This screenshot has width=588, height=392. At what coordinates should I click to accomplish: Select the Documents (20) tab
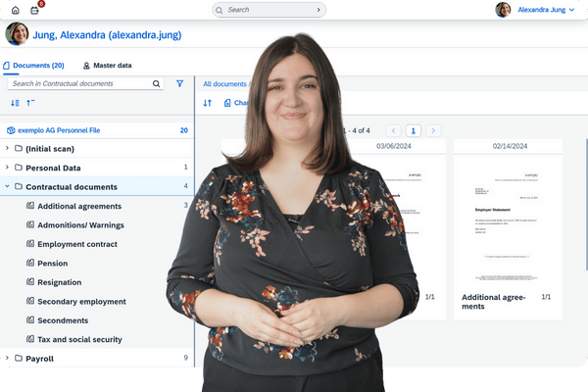click(33, 66)
